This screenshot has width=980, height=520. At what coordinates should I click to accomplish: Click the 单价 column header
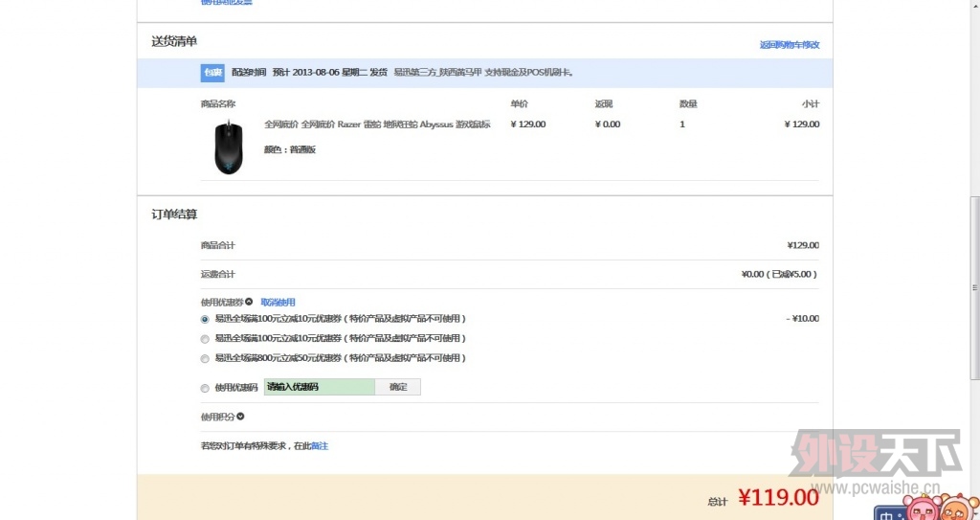pos(520,103)
